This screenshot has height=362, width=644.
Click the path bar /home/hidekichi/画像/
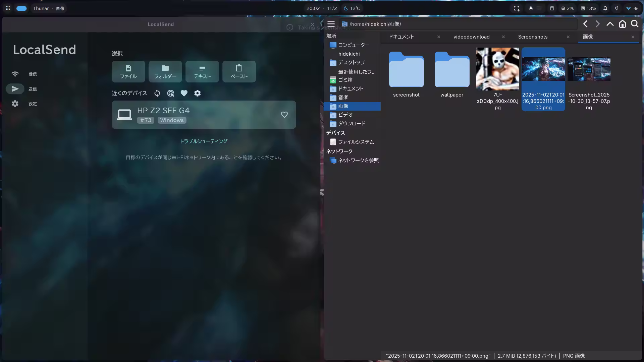(375, 24)
